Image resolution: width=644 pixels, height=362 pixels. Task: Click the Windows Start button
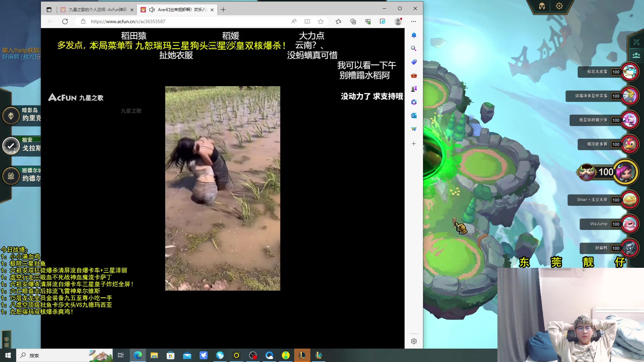(8, 355)
